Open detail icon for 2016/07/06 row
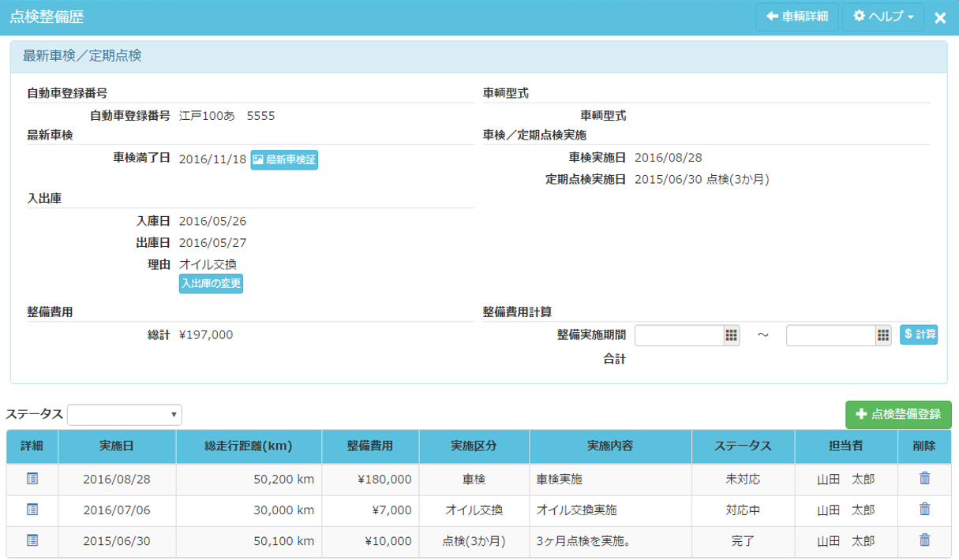The image size is (959, 560). [x=32, y=510]
